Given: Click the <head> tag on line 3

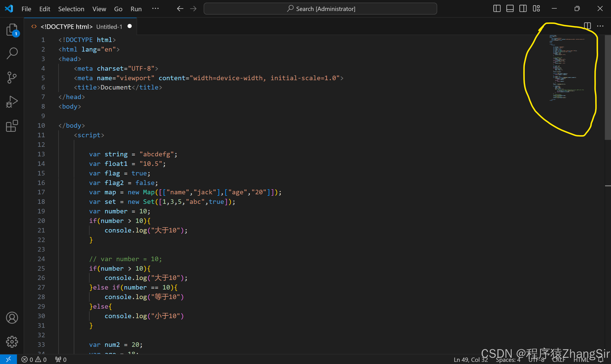Looking at the screenshot, I should tap(70, 59).
